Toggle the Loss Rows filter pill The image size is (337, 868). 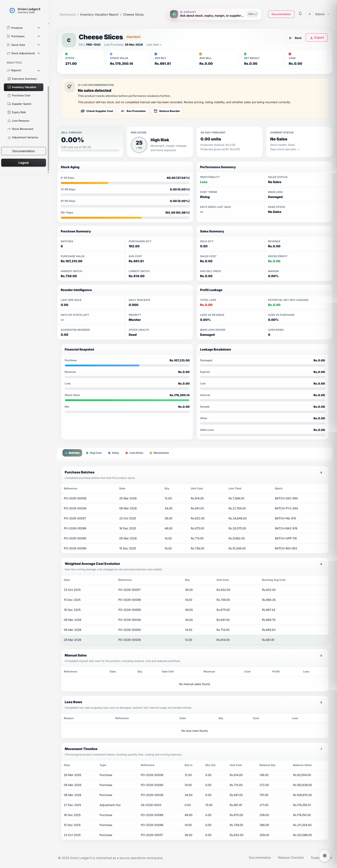[x=134, y=453]
